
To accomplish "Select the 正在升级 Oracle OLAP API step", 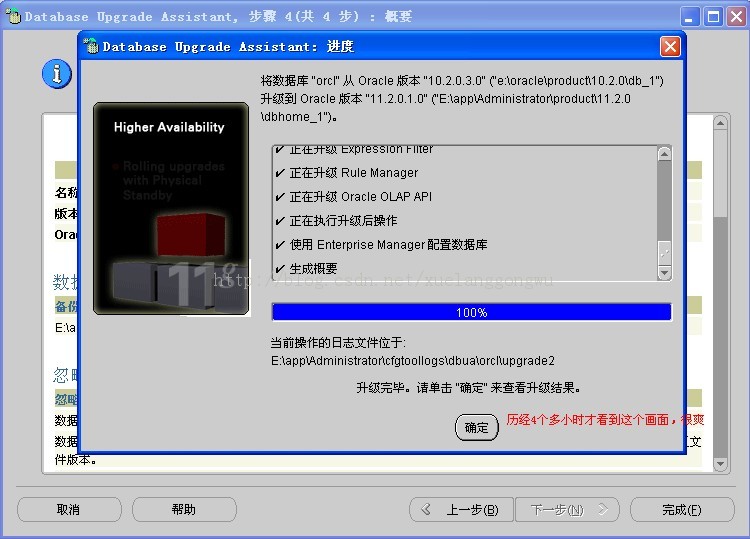I will (360, 197).
